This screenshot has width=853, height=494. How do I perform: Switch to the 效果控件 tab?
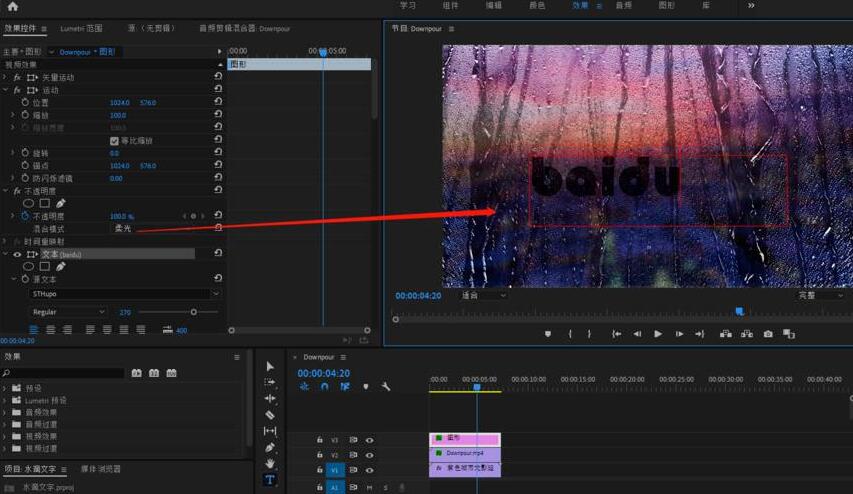tap(21, 28)
